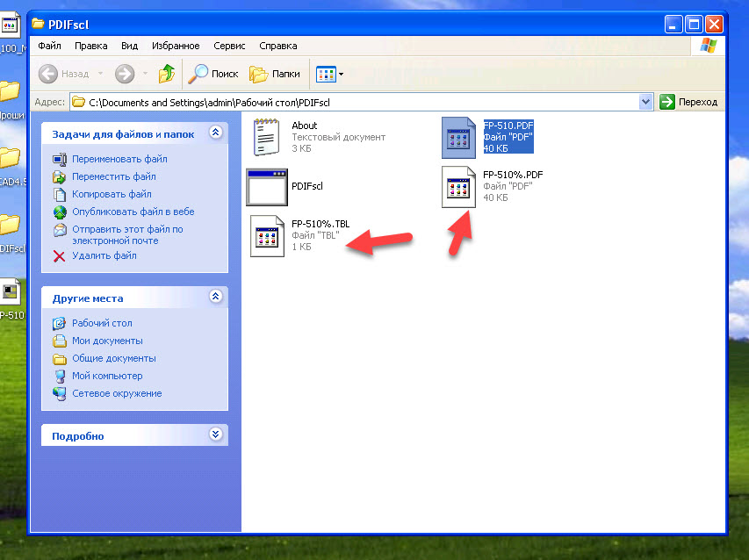Click the red X delete icon
The height and width of the screenshot is (560, 749).
(x=59, y=256)
